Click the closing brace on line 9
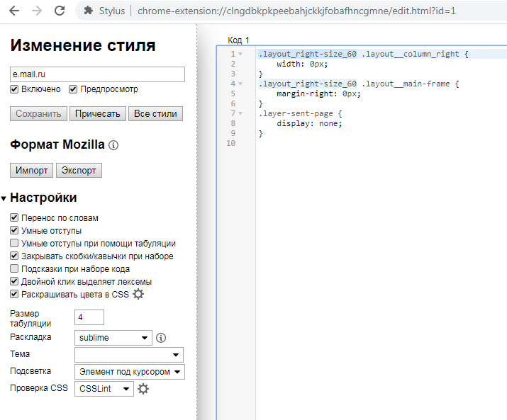Image resolution: width=507 pixels, height=420 pixels. [261, 133]
